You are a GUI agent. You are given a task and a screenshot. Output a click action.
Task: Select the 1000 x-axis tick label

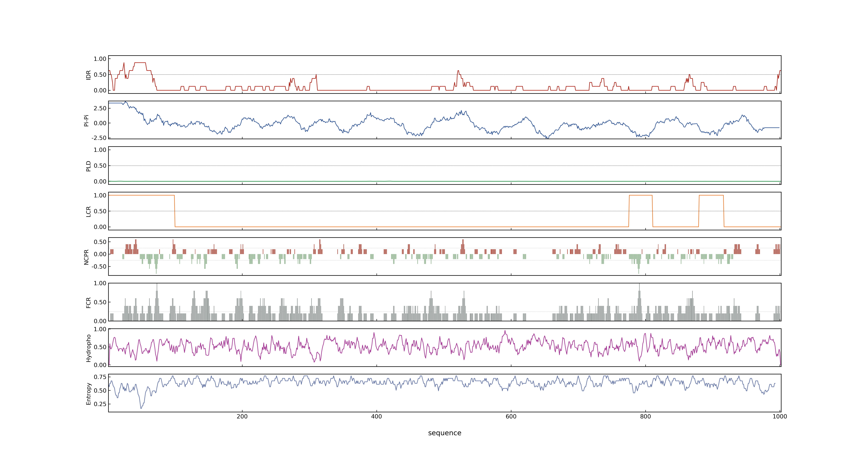[780, 416]
